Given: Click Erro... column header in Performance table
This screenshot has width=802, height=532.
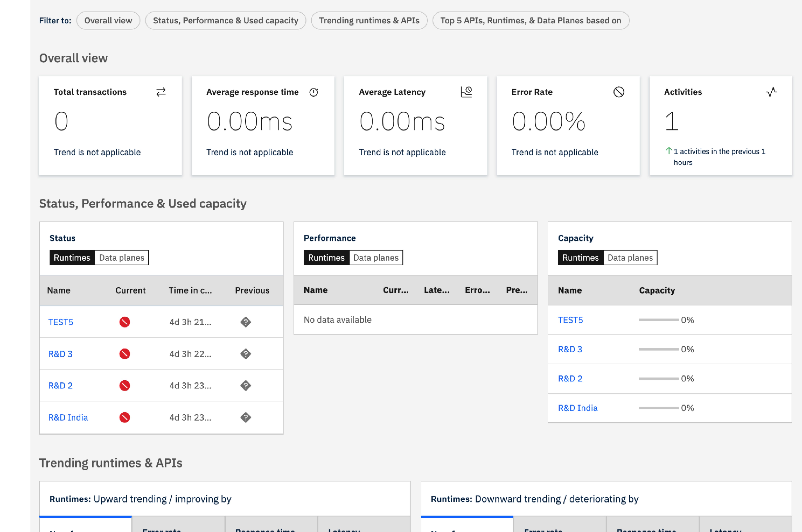Looking at the screenshot, I should coord(478,290).
